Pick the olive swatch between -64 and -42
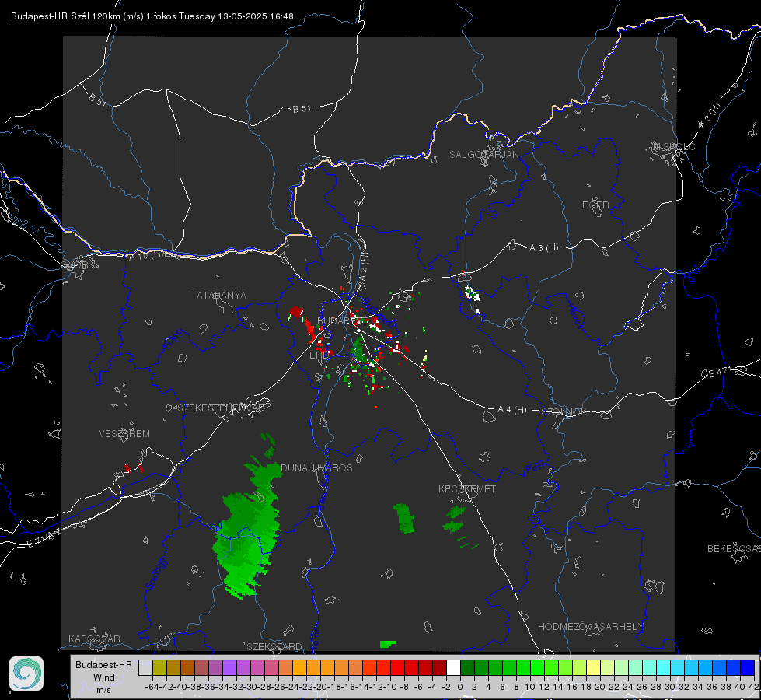The image size is (761, 700). coord(159,667)
